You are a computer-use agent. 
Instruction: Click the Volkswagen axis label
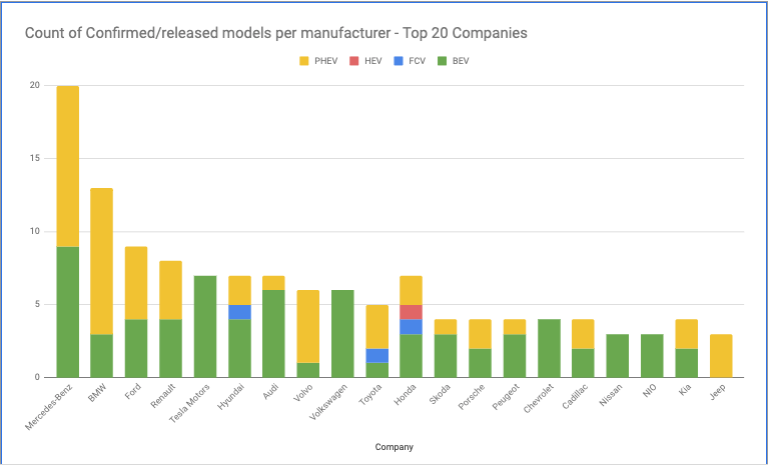(330, 401)
